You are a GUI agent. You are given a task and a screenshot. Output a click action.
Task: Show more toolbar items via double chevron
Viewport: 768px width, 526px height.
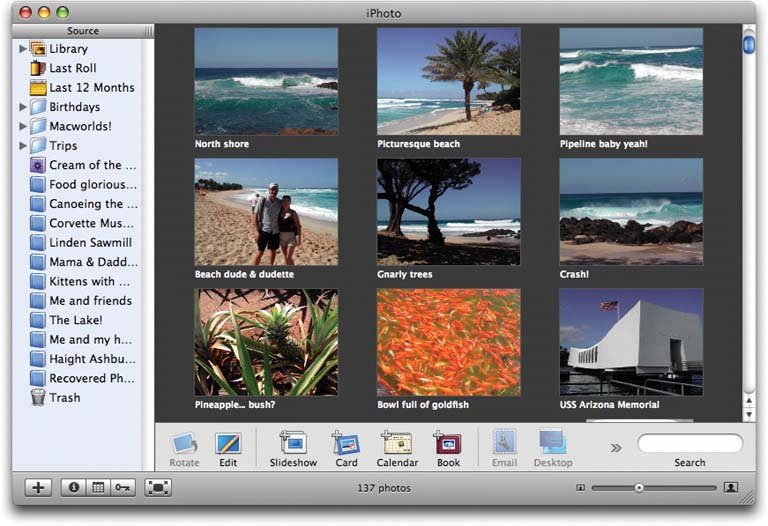pos(616,447)
